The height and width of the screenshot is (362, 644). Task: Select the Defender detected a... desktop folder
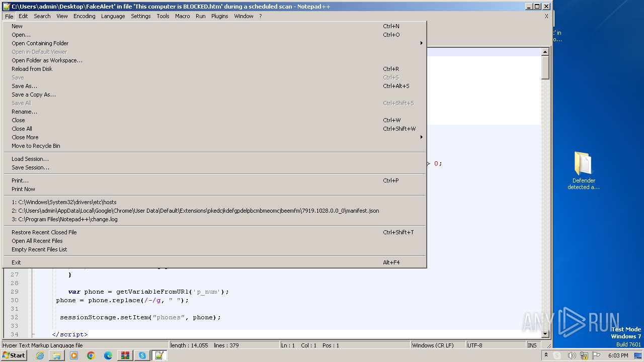584,171
